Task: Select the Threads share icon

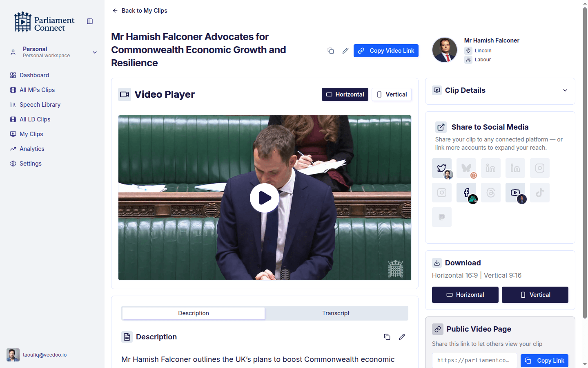Action: 491,193
